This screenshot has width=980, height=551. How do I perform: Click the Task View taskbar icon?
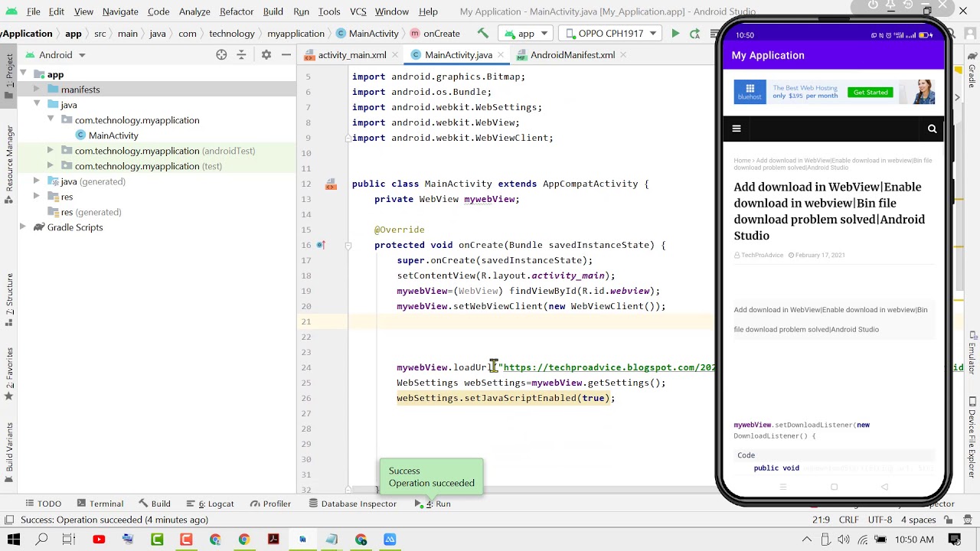point(69,540)
